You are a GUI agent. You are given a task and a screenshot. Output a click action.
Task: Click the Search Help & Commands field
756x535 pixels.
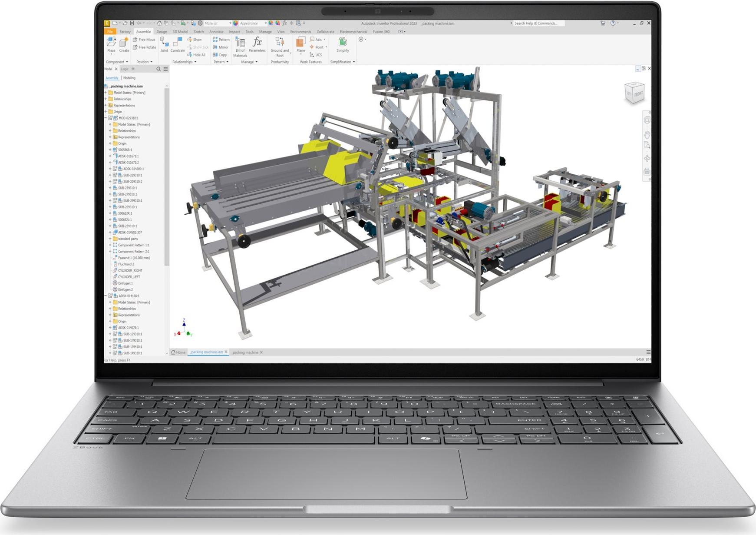coord(538,23)
